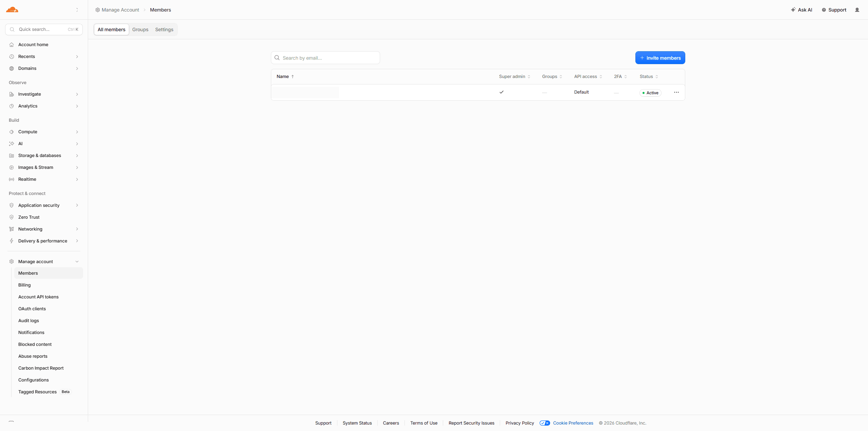Expand the AI sidebar section
The height and width of the screenshot is (431, 868).
coord(77,144)
